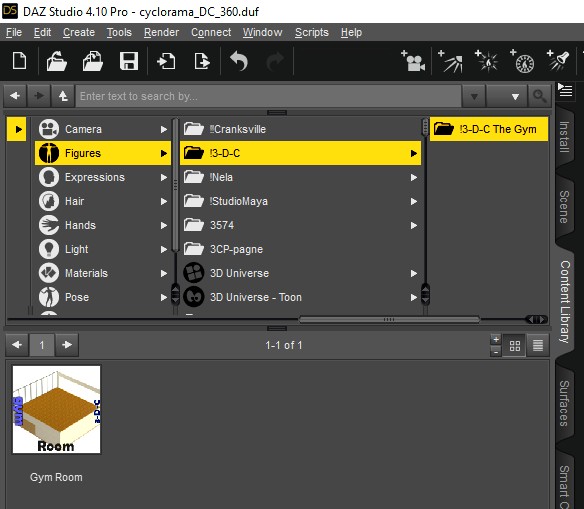584x509 pixels.
Task: Click the Merge file into scene icon
Action: 92,61
